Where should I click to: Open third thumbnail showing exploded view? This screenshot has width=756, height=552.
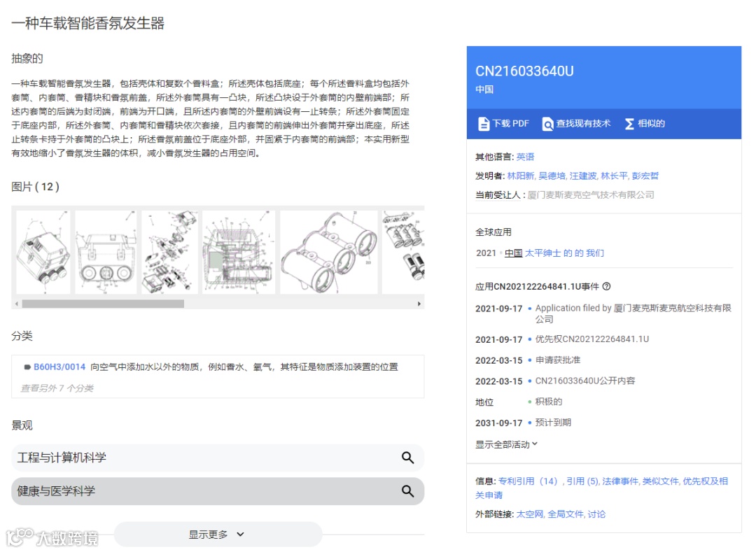click(169, 252)
